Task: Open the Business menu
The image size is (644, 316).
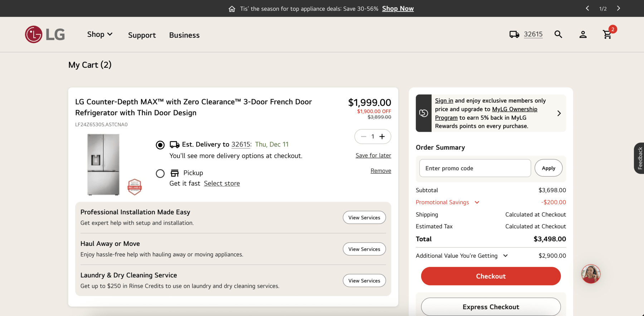Action: (184, 35)
